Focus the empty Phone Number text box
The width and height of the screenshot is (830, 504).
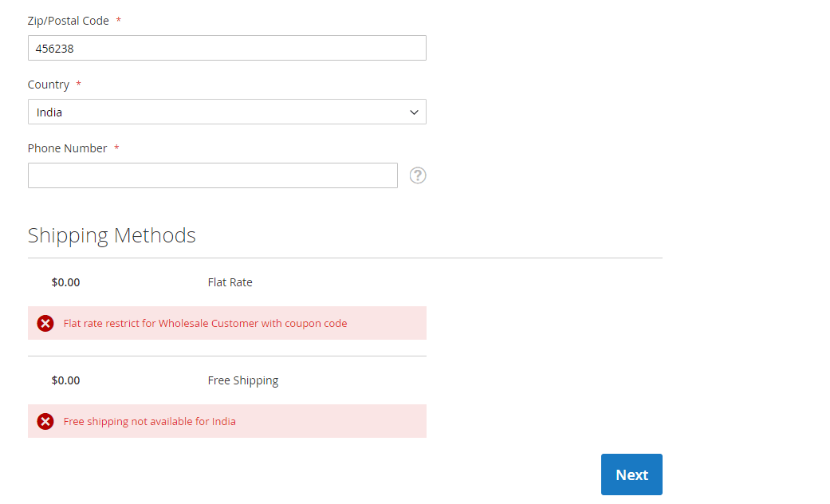(212, 175)
